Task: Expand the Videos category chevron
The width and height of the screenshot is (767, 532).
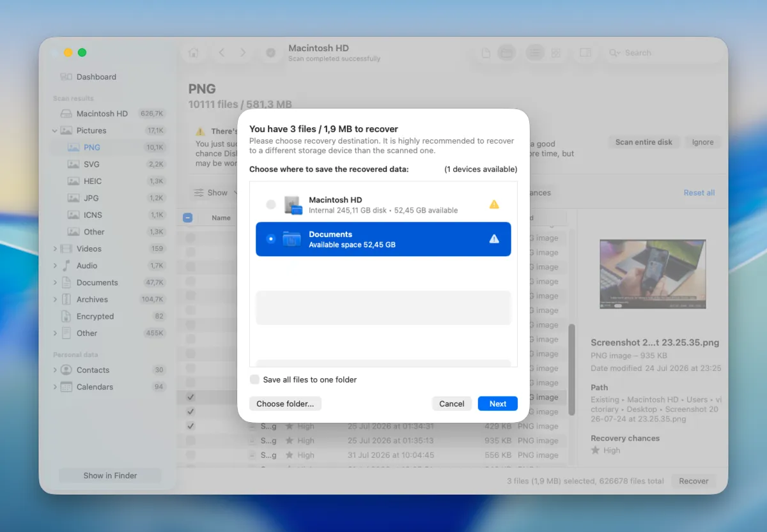Action: 55,248
